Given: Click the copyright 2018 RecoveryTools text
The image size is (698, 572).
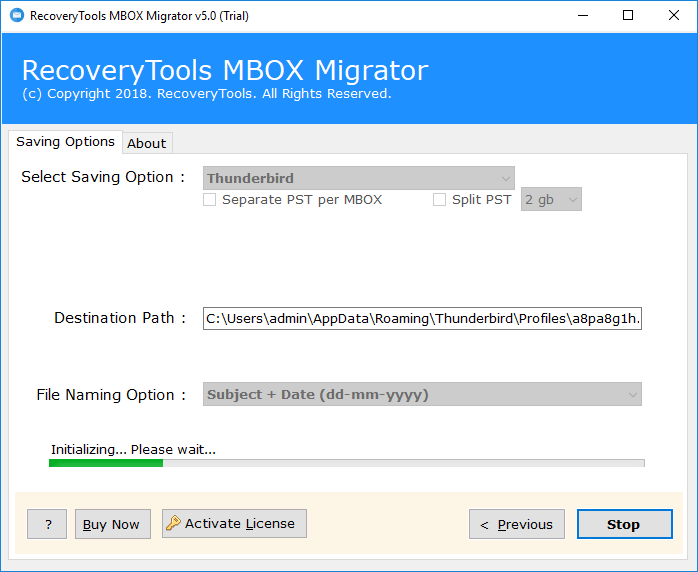Looking at the screenshot, I should point(207,93).
